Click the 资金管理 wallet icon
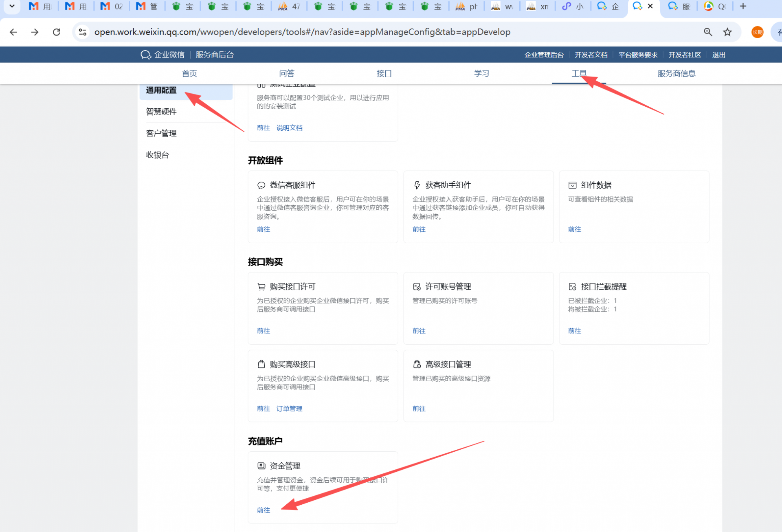 tap(261, 466)
